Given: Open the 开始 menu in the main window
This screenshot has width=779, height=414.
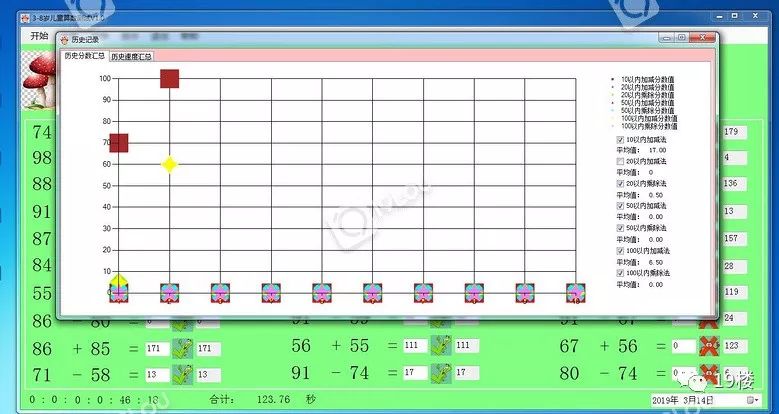Looking at the screenshot, I should (39, 36).
